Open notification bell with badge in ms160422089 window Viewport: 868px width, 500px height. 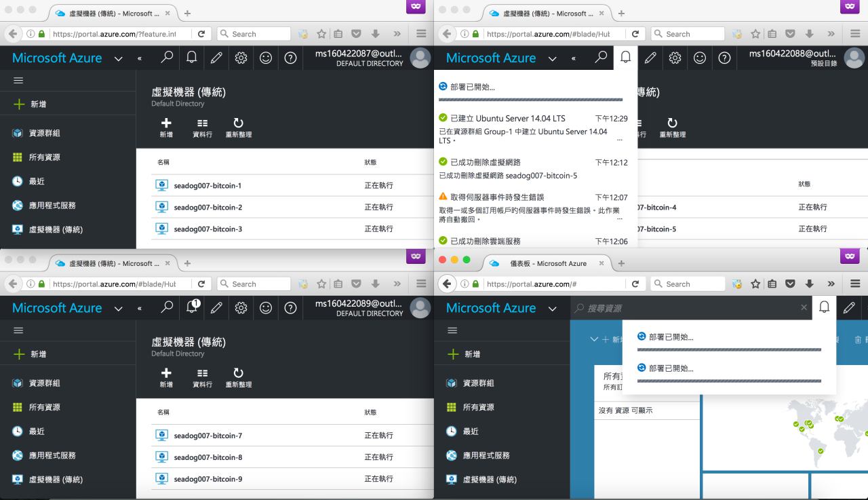[193, 307]
